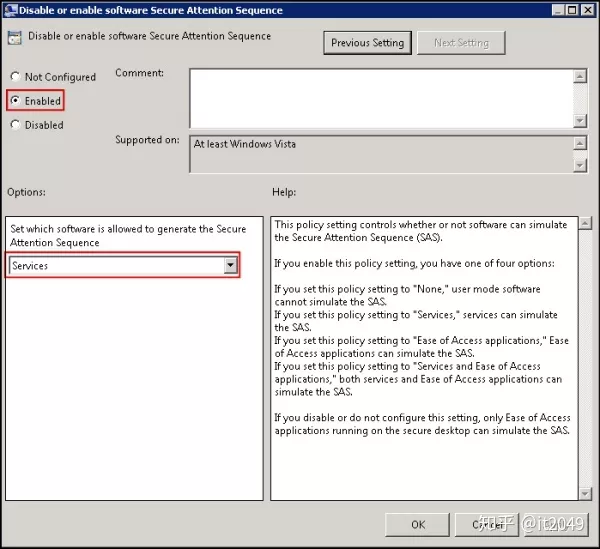Maximize the policy dialog window
This screenshot has height=549, width=600.
[x=570, y=10]
